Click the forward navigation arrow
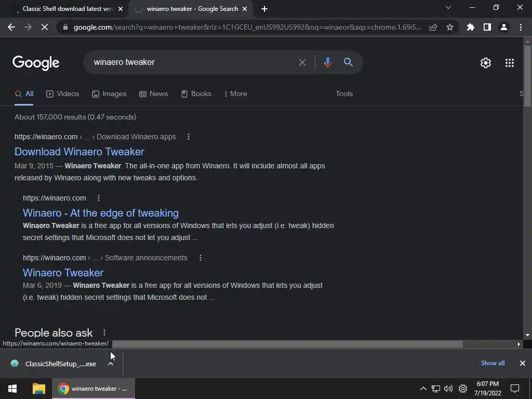Viewport: 532px width, 399px height. point(28,27)
